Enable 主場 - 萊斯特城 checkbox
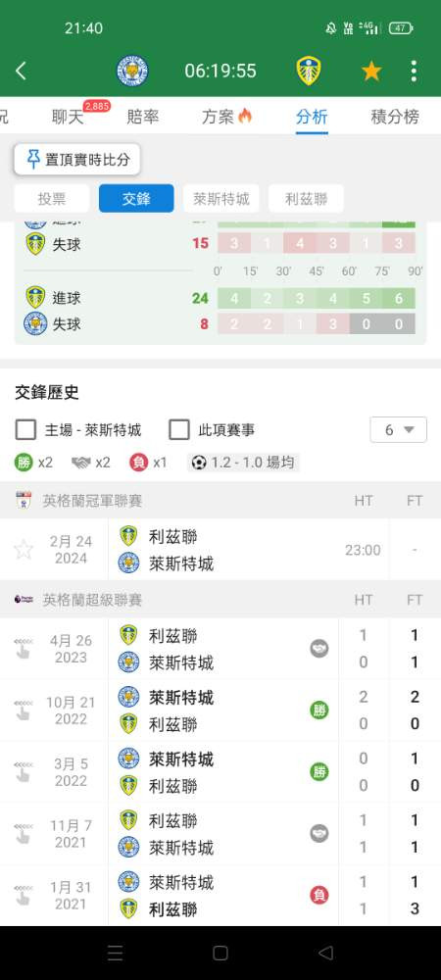441x980 pixels. tap(25, 430)
